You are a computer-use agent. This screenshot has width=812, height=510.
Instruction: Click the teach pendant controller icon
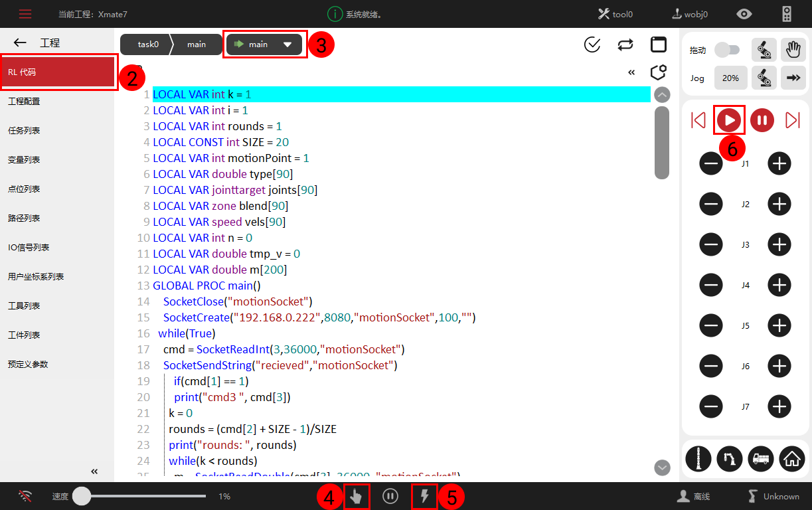point(787,14)
